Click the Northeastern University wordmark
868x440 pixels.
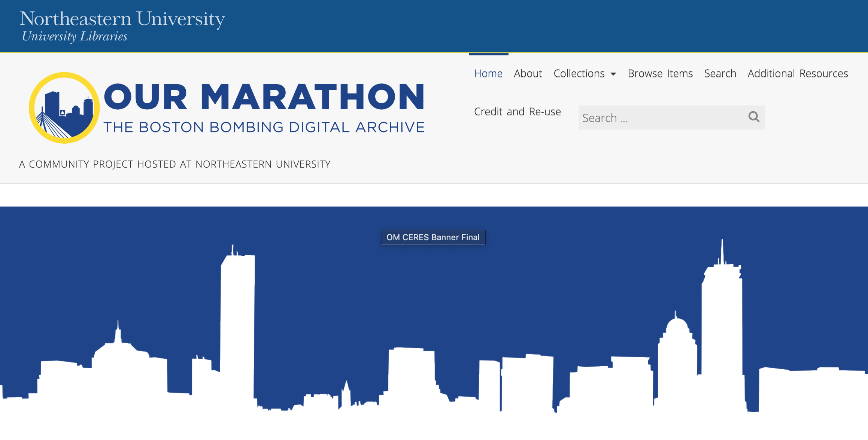click(x=122, y=19)
